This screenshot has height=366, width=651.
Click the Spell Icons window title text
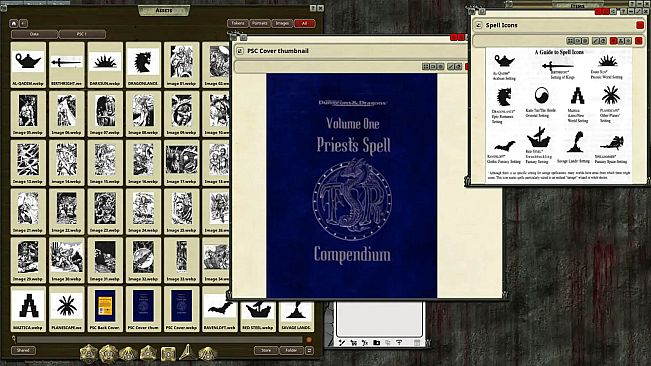click(502, 25)
